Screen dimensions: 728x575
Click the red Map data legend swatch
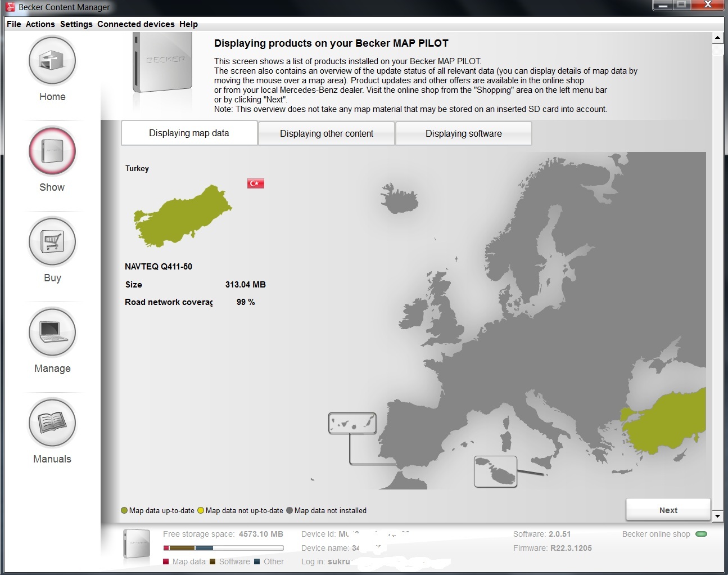(166, 561)
